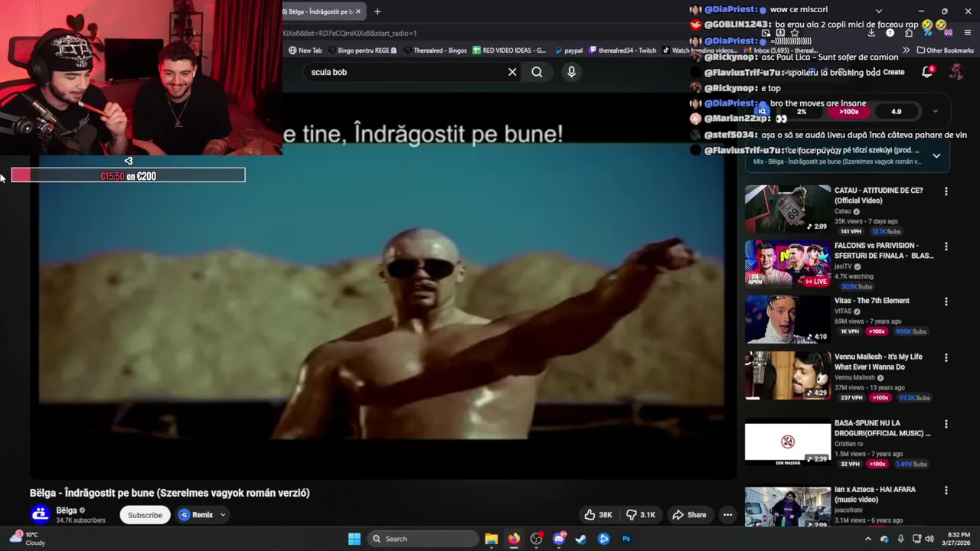
Task: Open the browser hamburger menu
Action: click(968, 33)
